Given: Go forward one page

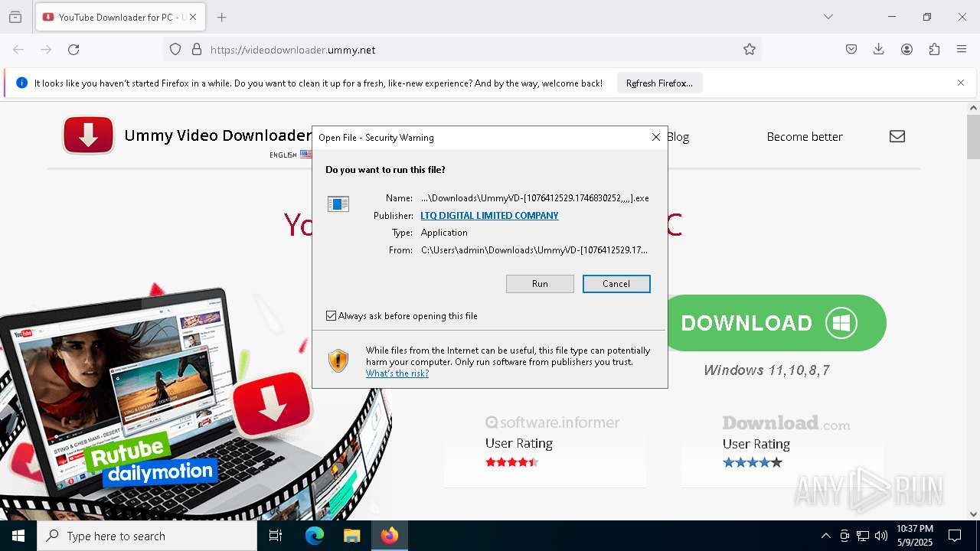Looking at the screenshot, I should [x=46, y=50].
